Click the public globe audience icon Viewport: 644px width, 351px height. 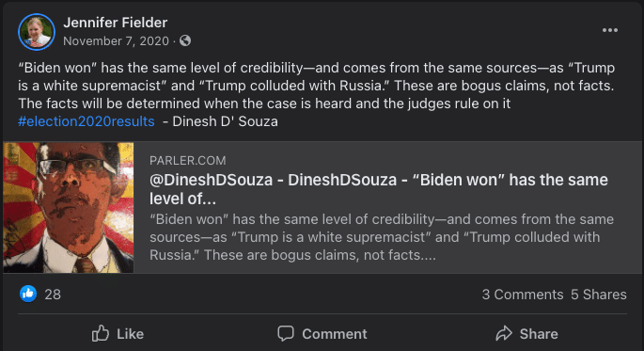click(x=185, y=40)
